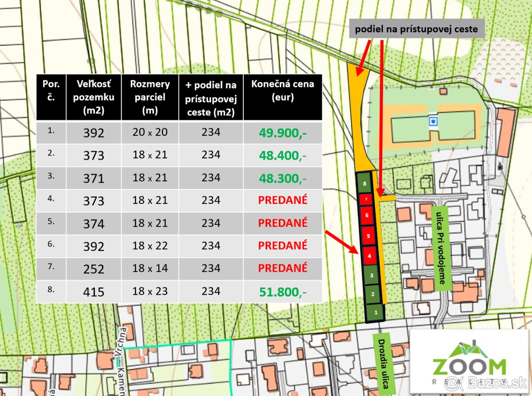
Task: Click the ZOOM Reality logo
Action: pos(469,361)
